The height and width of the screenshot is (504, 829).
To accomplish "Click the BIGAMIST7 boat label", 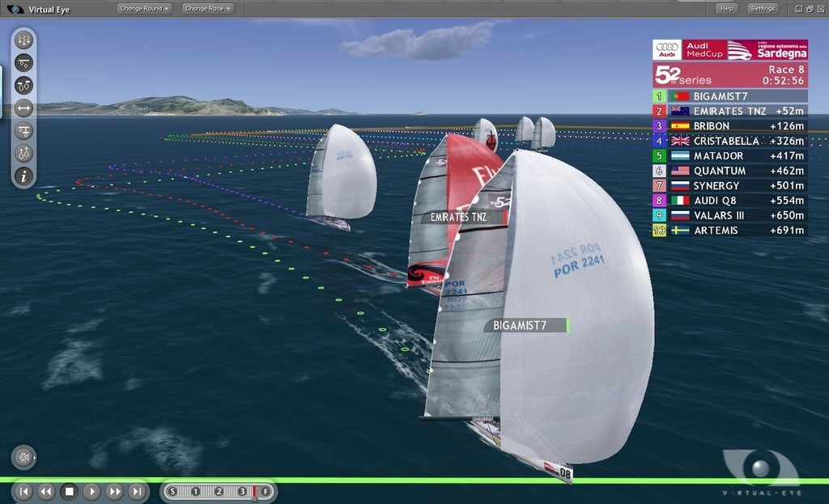I will click(x=526, y=325).
